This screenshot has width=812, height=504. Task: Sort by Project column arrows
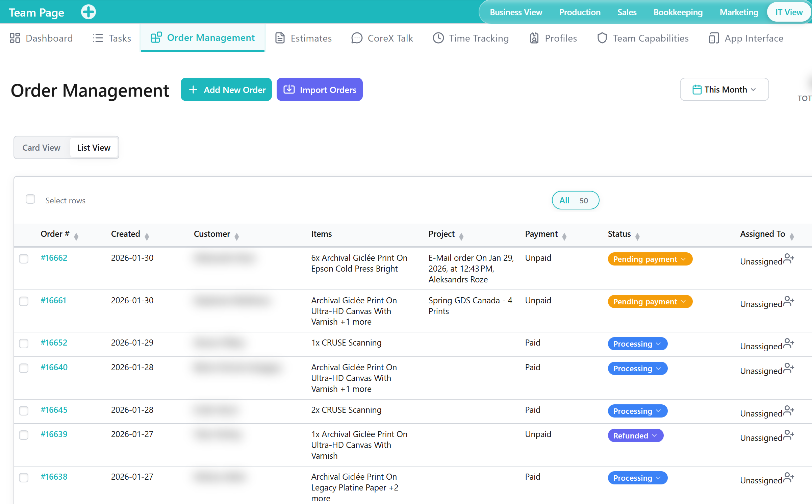point(461,236)
